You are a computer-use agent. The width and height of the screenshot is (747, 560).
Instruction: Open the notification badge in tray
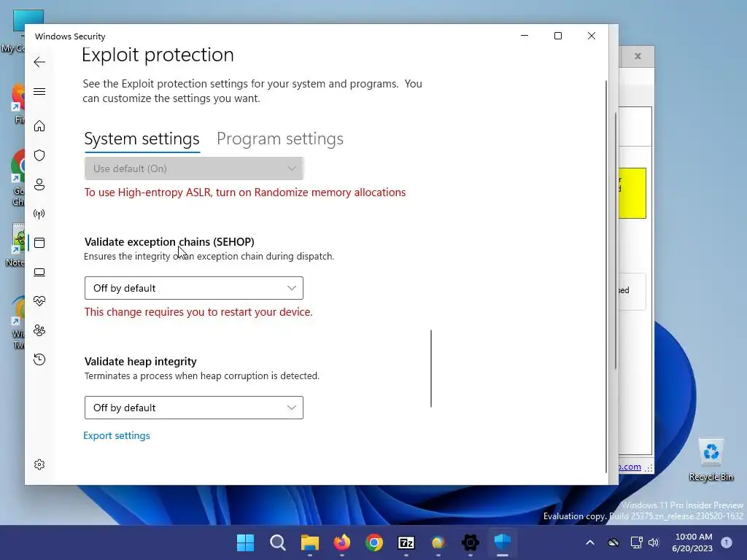tap(727, 542)
